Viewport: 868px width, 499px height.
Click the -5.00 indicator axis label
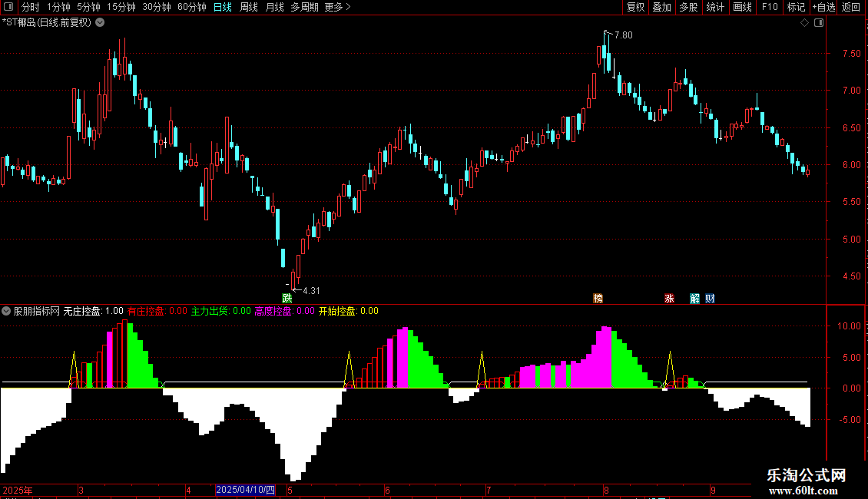(849, 420)
